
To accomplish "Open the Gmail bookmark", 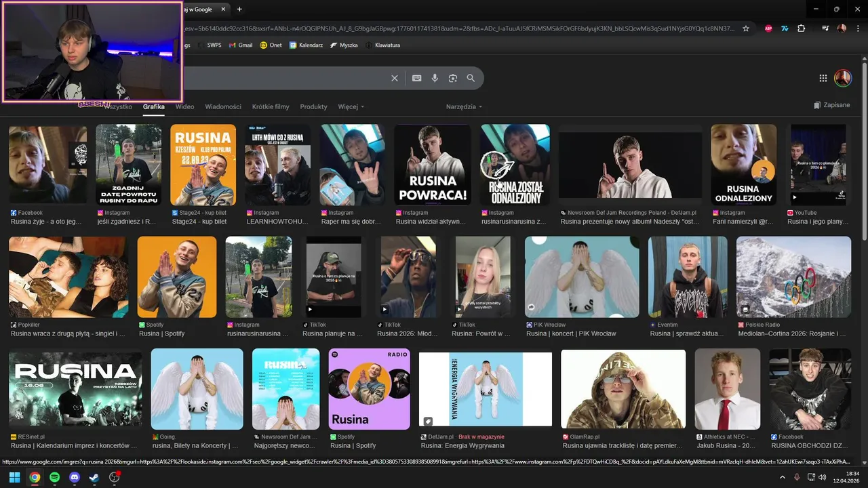I will click(241, 45).
